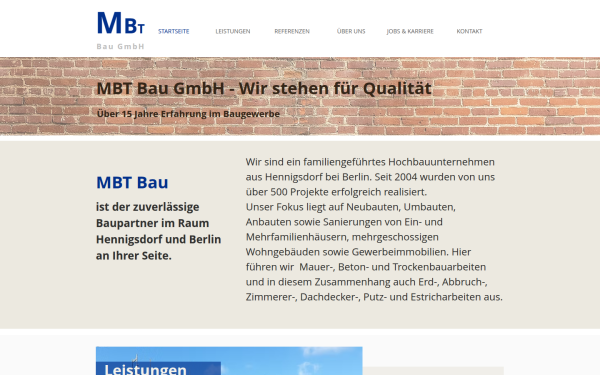600x375 pixels.
Task: Open the Startseite menu item
Action: coord(174,31)
